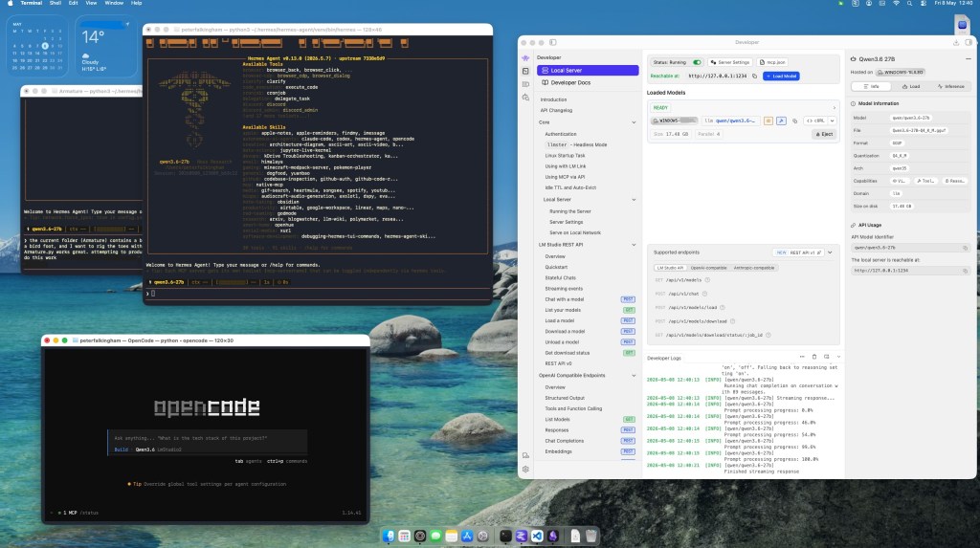Open Finder from the Dock
The width and height of the screenshot is (980, 548).
[389, 537]
